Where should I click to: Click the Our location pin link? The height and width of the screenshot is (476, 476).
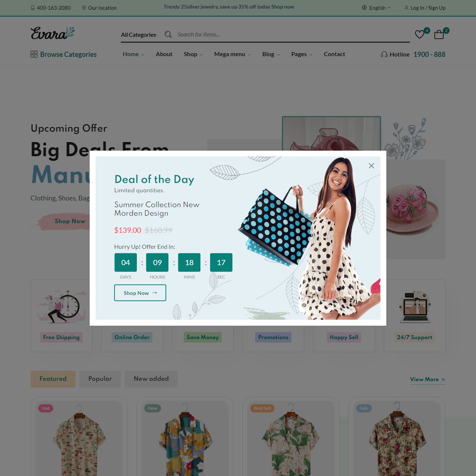pos(99,8)
